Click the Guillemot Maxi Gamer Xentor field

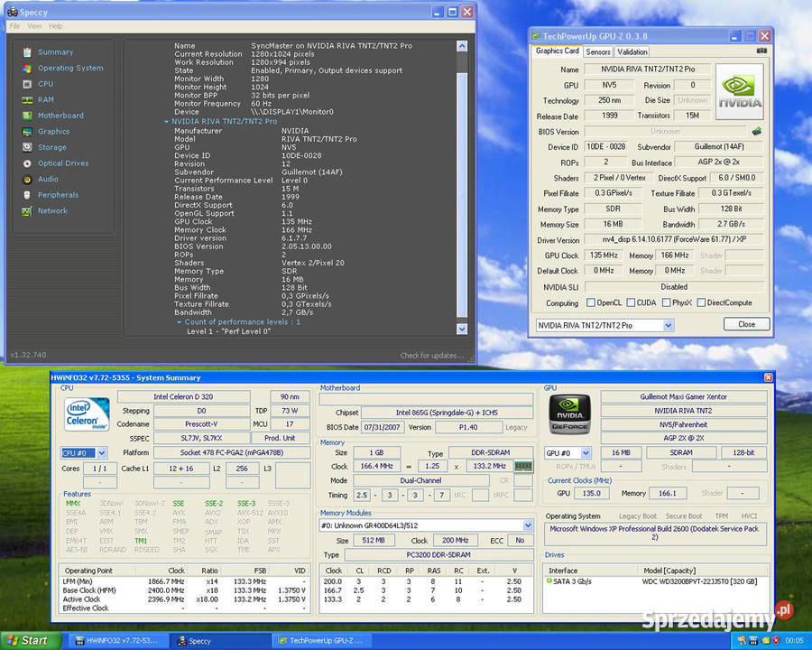684,396
